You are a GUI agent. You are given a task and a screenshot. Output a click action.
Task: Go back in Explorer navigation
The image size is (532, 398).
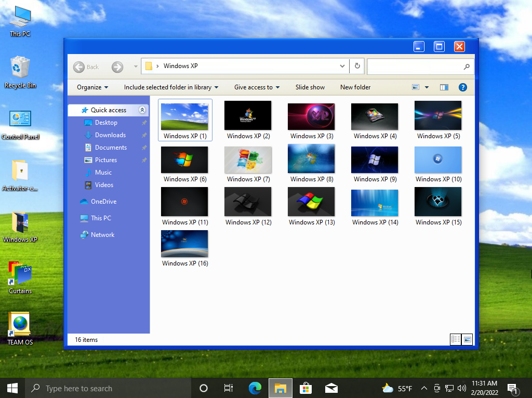click(86, 67)
